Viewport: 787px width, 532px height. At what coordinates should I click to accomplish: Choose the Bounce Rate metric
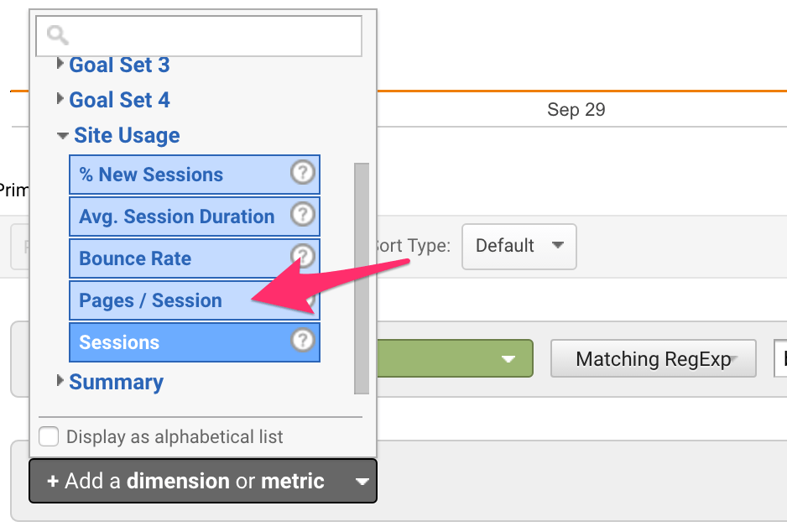(x=195, y=258)
